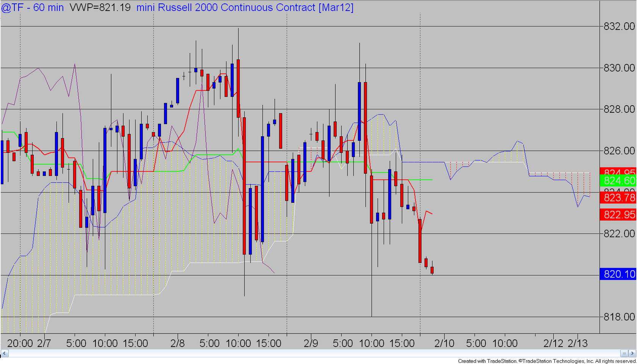
Task: Click the 828.00 price axis label
Action: tap(619, 109)
